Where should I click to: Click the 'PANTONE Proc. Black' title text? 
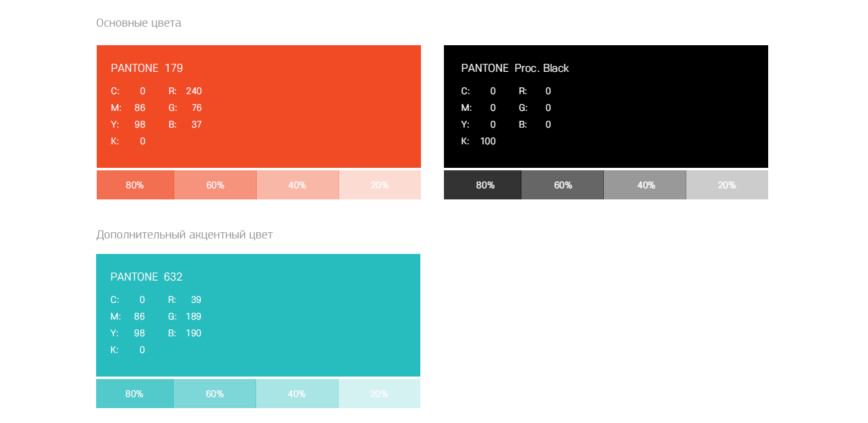pos(515,68)
